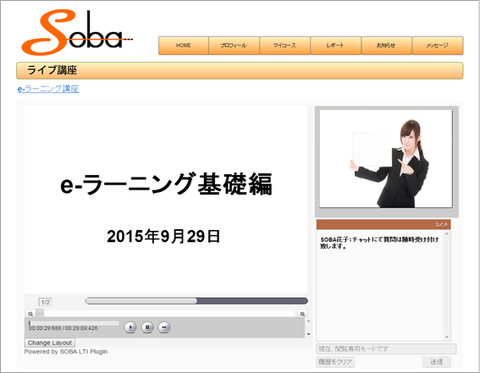Click the round minus button beside pause
This screenshot has height=373, width=480.
[x=164, y=327]
